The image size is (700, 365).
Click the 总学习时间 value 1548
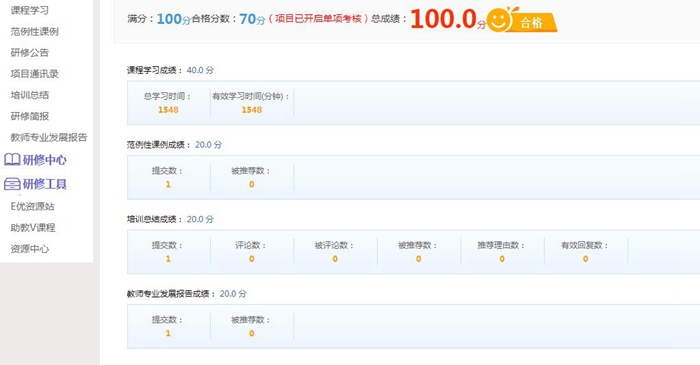coord(168,110)
